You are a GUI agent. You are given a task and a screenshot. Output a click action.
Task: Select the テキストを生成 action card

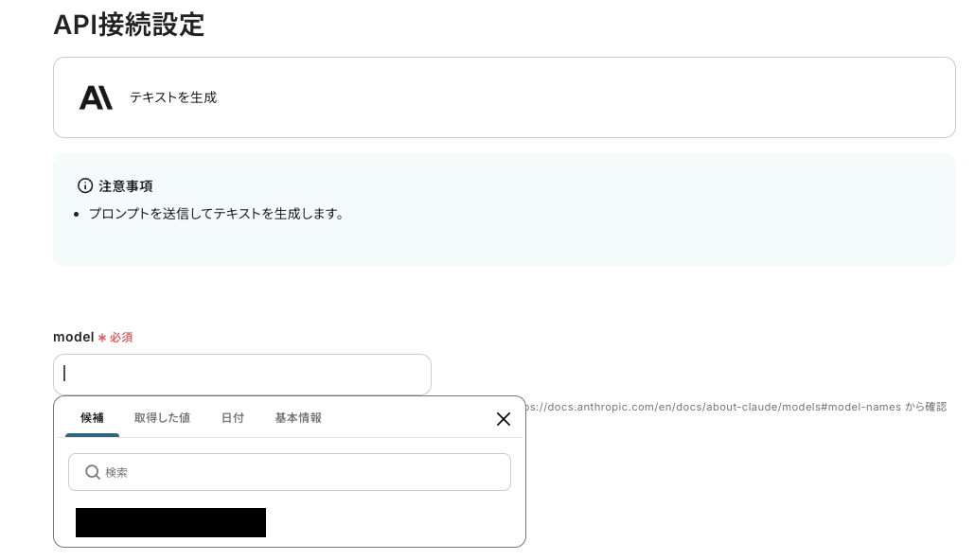[505, 96]
